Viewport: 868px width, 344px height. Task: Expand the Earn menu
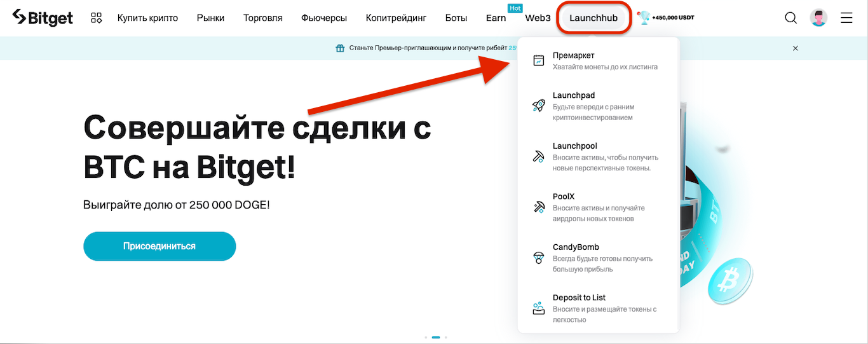496,18
